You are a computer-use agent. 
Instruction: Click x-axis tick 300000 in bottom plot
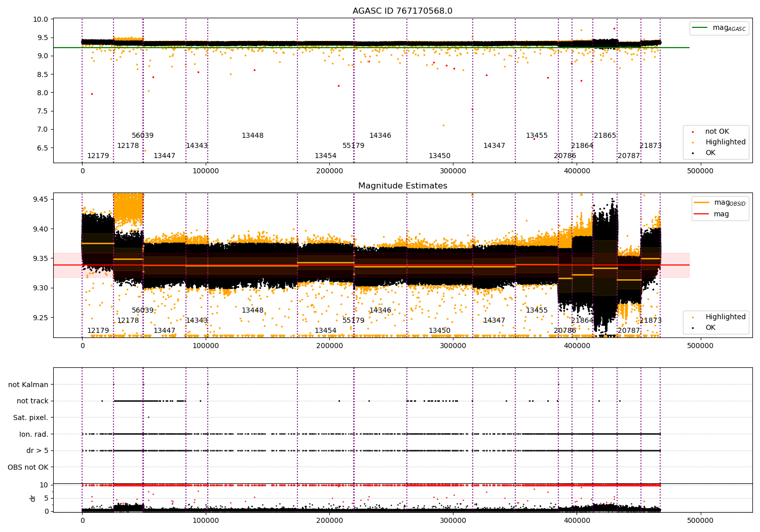tap(453, 520)
